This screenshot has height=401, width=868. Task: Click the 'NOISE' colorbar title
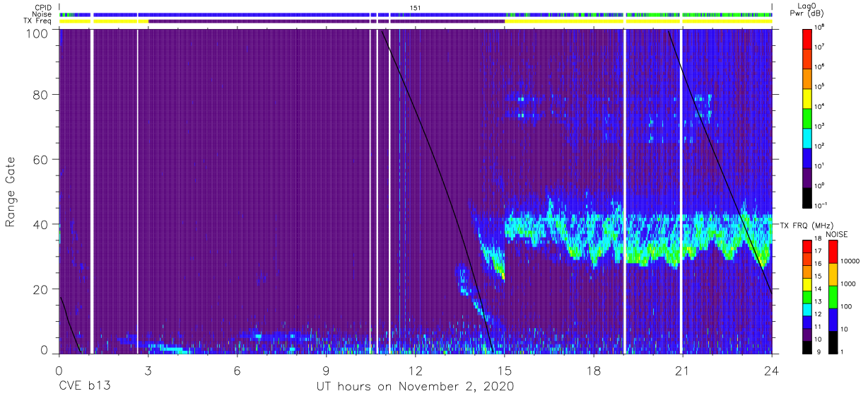click(837, 233)
